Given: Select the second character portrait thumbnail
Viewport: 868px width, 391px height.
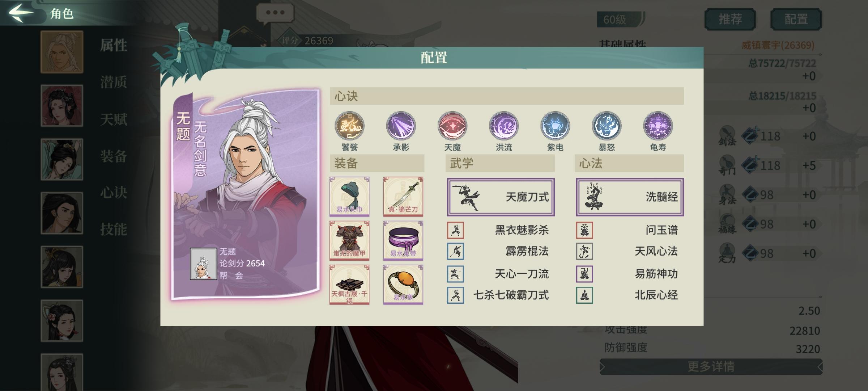Looking at the screenshot, I should [62, 106].
